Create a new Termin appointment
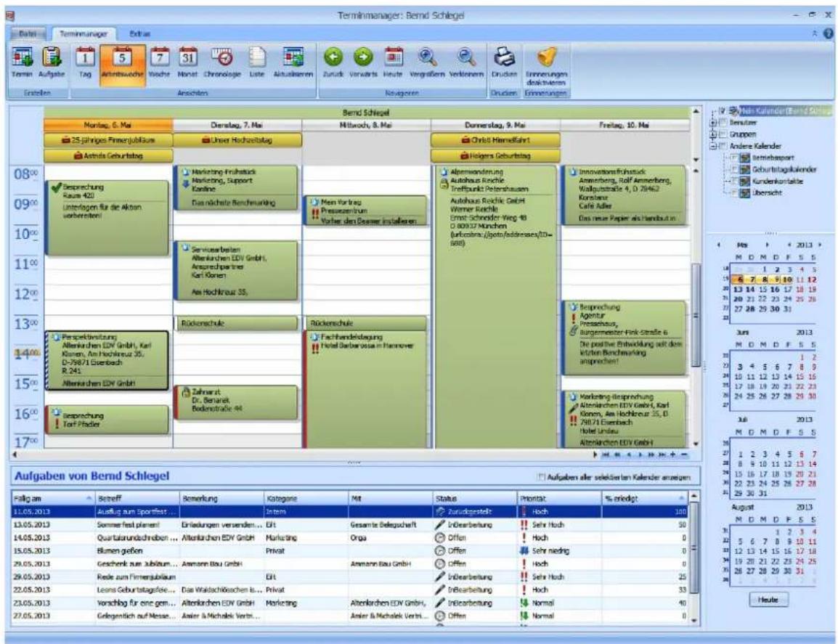Viewport: 838px width, 644px height. [x=22, y=63]
